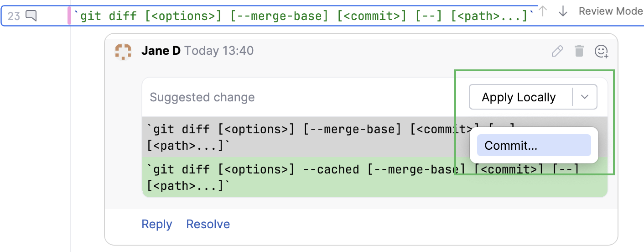
Task: Edit Jane D's comment with the pencil icon
Action: pos(557,51)
